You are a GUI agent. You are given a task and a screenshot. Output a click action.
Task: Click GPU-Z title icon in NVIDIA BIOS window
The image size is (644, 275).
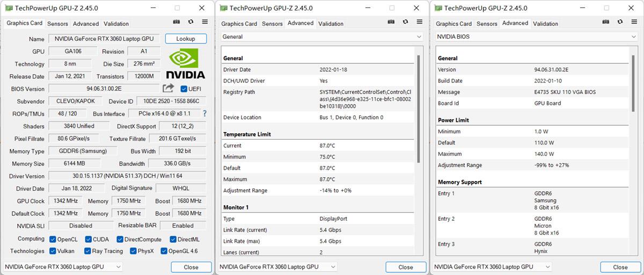pos(438,8)
